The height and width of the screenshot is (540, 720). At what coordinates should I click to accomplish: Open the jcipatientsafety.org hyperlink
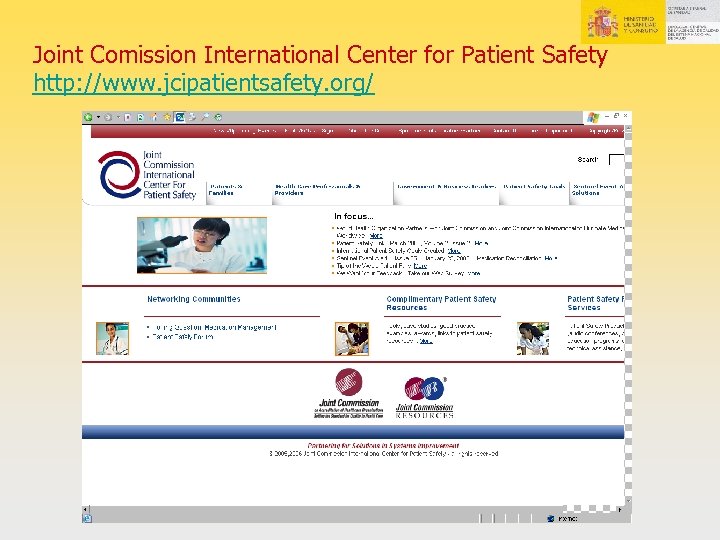(x=203, y=83)
